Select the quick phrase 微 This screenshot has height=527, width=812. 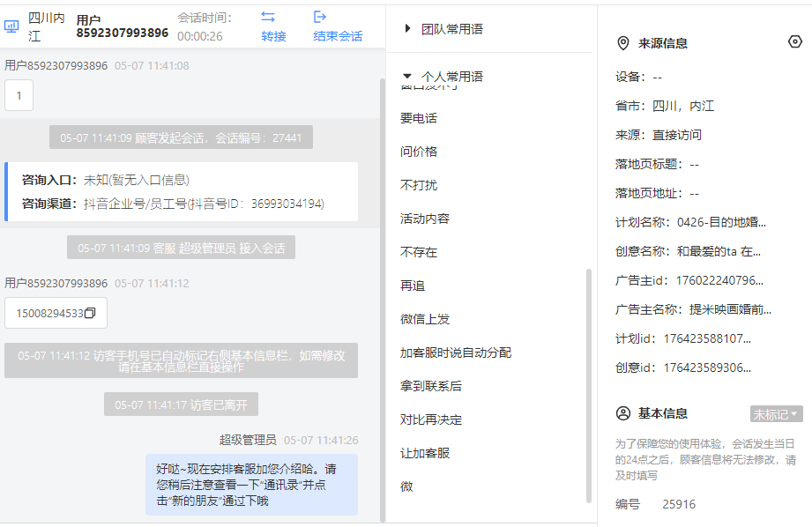point(406,486)
